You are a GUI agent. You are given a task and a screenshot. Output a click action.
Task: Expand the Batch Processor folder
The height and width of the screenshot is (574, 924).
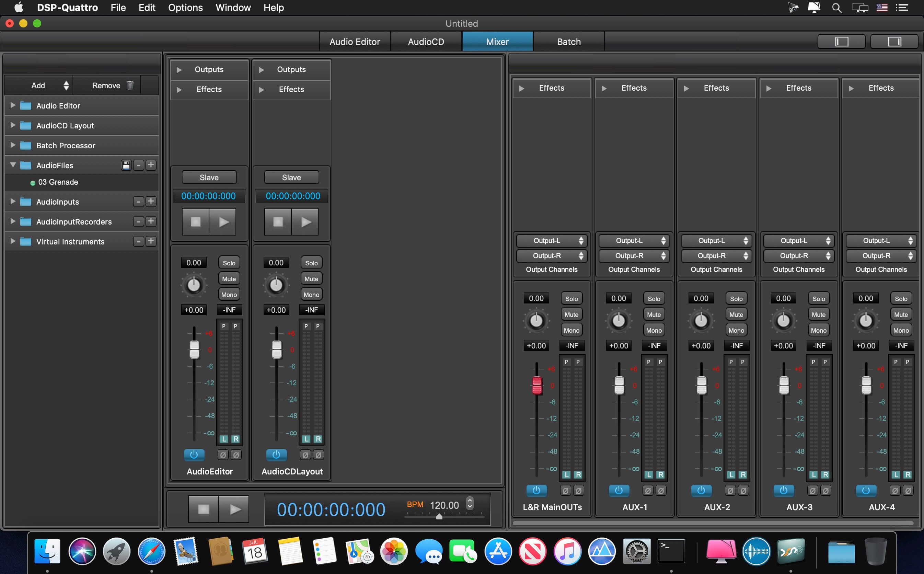pos(13,145)
